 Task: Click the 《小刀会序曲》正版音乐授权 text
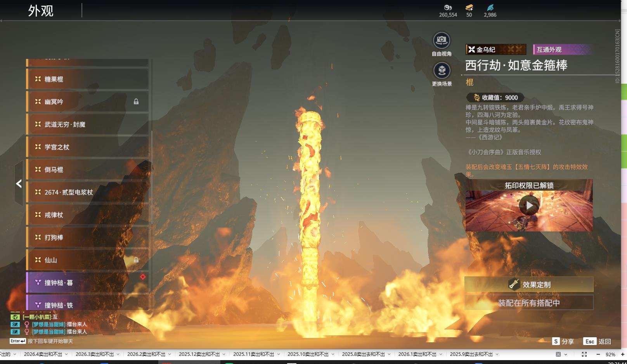(x=504, y=152)
